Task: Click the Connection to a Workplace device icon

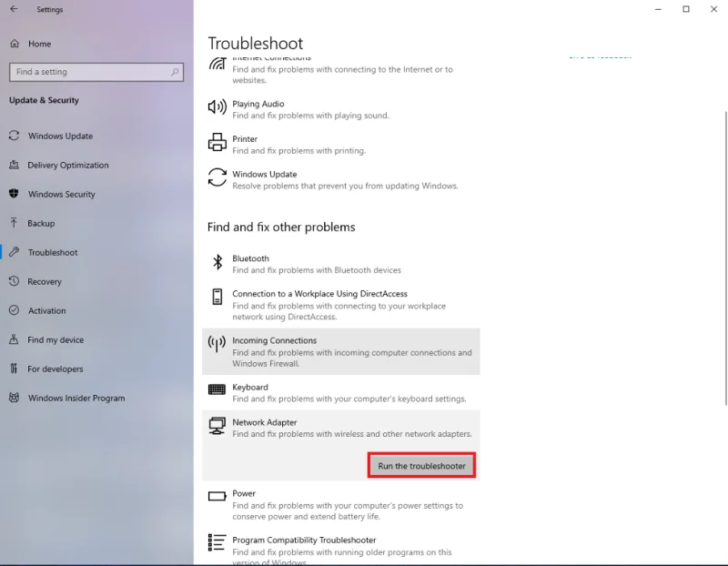Action: 217,296
